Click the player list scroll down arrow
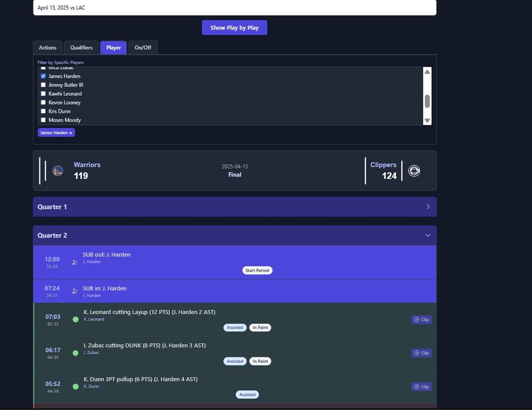This screenshot has width=532, height=410. click(x=428, y=120)
